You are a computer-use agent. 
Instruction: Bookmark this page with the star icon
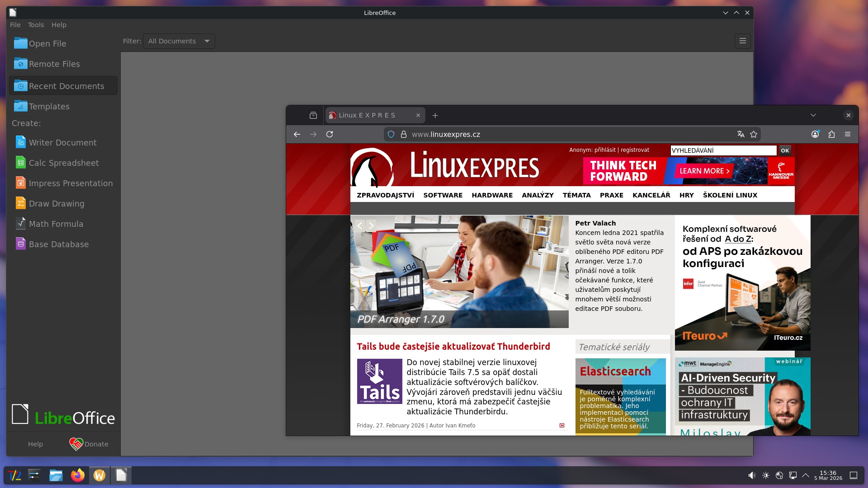coord(754,134)
